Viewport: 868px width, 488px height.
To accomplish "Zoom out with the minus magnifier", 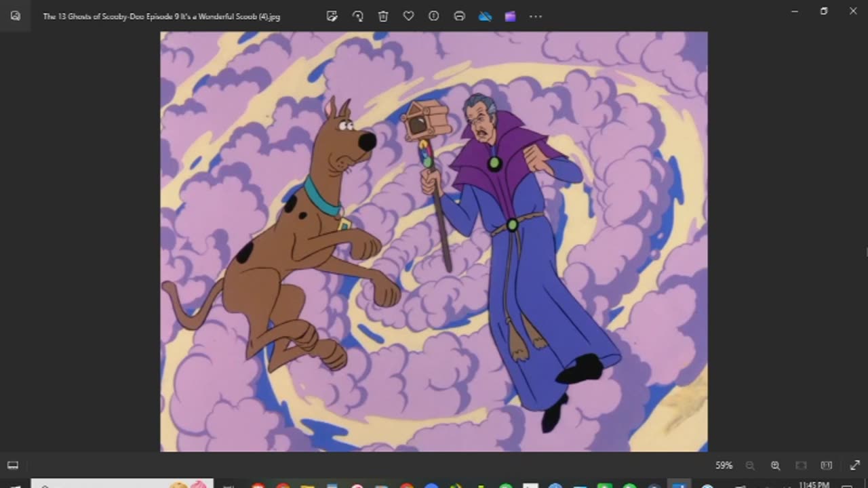I will tap(750, 466).
